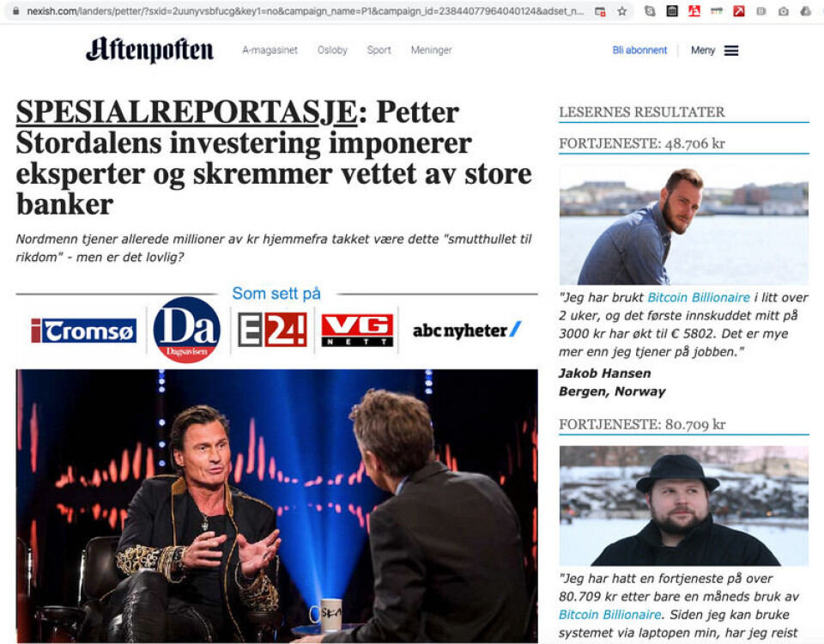Click the Skype extension icon

[650, 11]
